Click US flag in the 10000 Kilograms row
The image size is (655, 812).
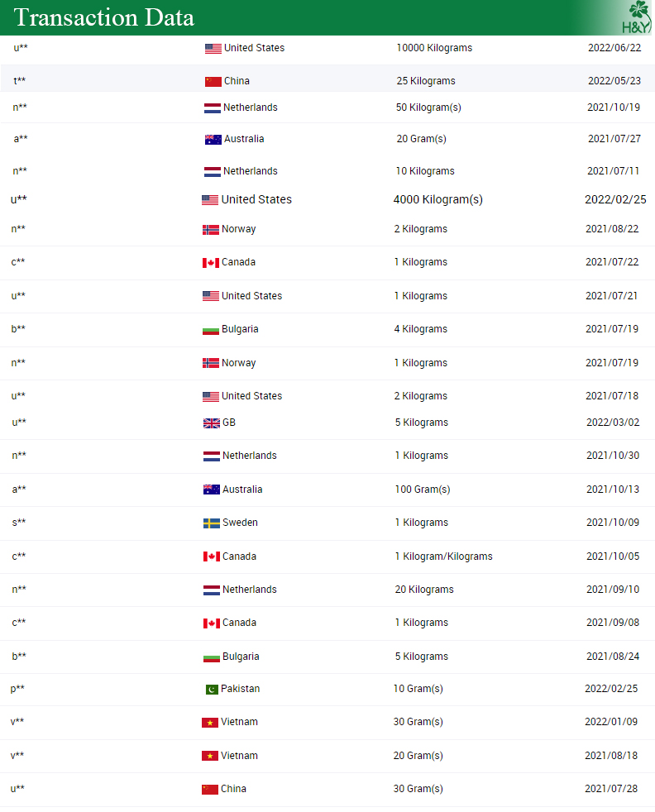(213, 49)
